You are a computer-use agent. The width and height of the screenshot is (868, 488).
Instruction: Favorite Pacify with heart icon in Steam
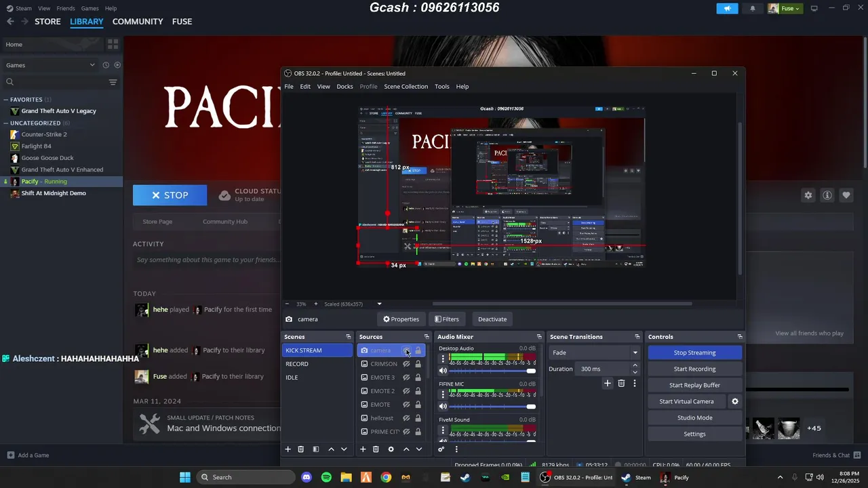point(846,195)
